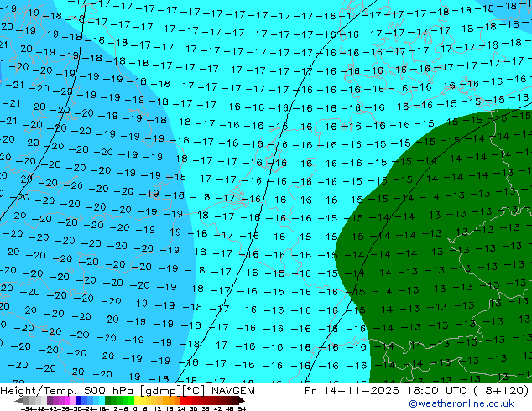Pick the bright red swatch in the legend
532x411 pixels.
(183, 400)
